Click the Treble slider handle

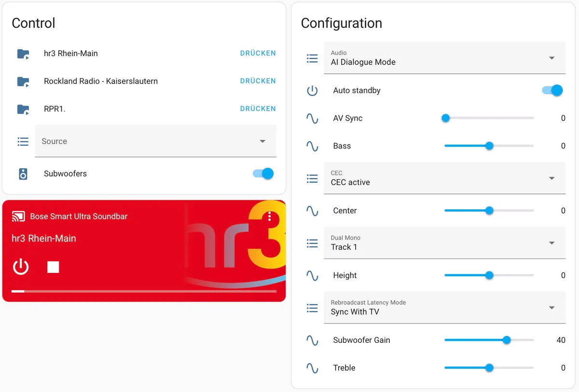point(489,368)
